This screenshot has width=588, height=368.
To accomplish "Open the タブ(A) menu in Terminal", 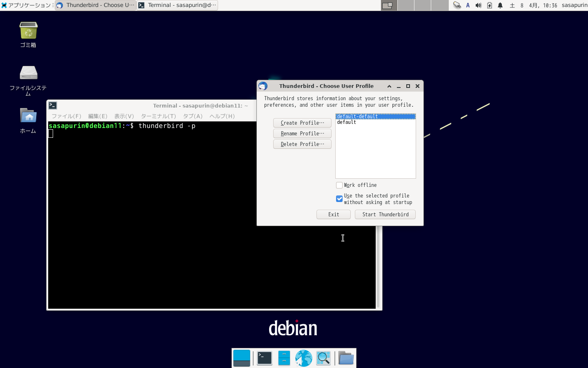I will point(193,116).
